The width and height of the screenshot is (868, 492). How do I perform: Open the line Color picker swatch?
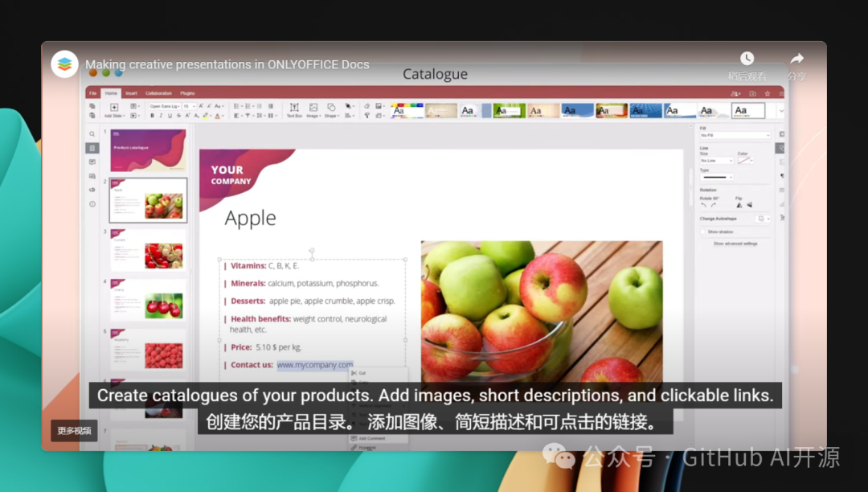coord(745,161)
